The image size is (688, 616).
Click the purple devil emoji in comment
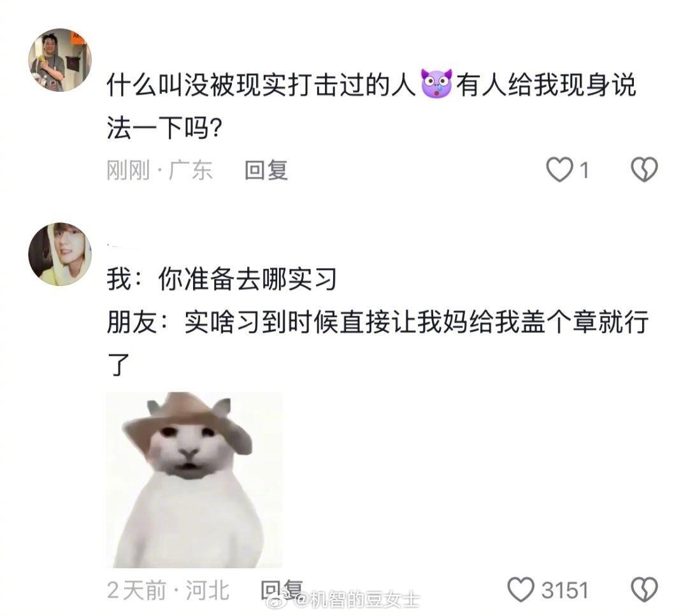(x=436, y=83)
